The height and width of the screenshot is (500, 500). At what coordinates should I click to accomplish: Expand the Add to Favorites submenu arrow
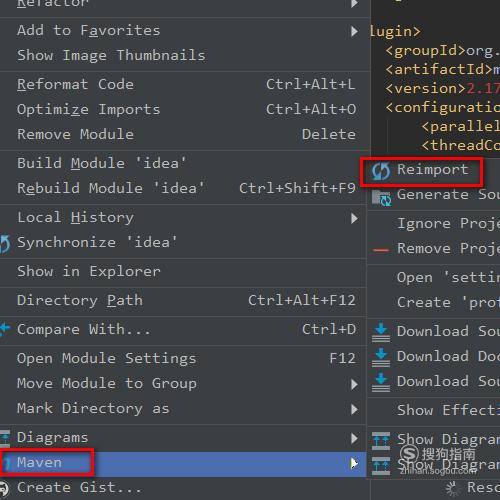(x=354, y=31)
